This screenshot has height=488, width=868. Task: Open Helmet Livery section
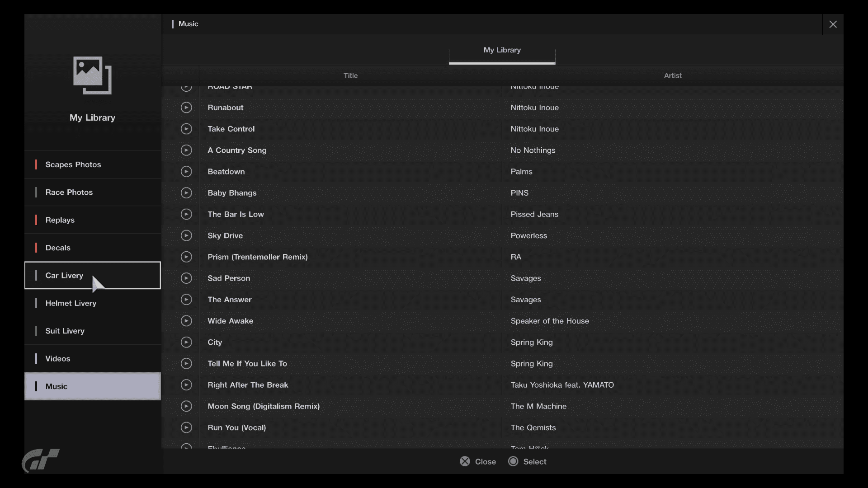click(93, 303)
